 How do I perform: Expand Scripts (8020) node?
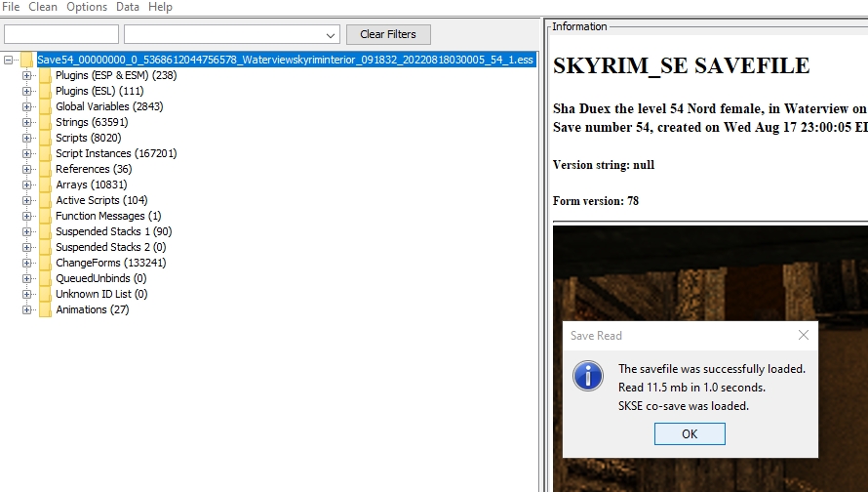click(x=26, y=138)
